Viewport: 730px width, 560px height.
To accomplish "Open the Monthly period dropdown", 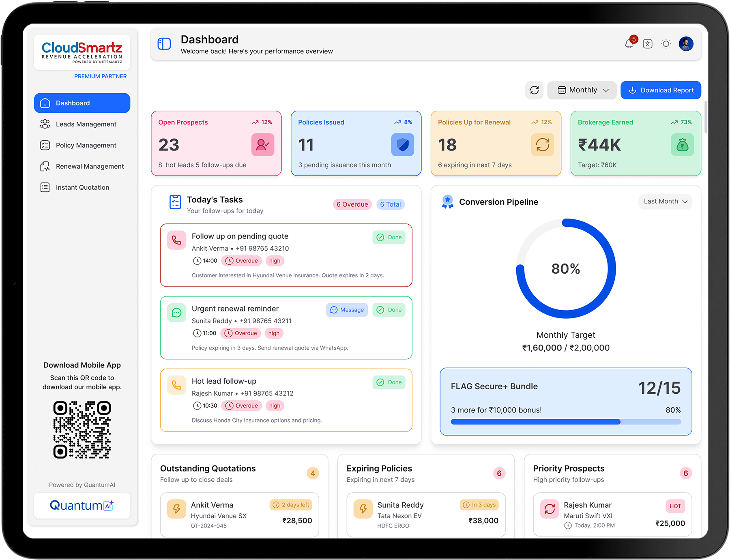I will pos(582,90).
